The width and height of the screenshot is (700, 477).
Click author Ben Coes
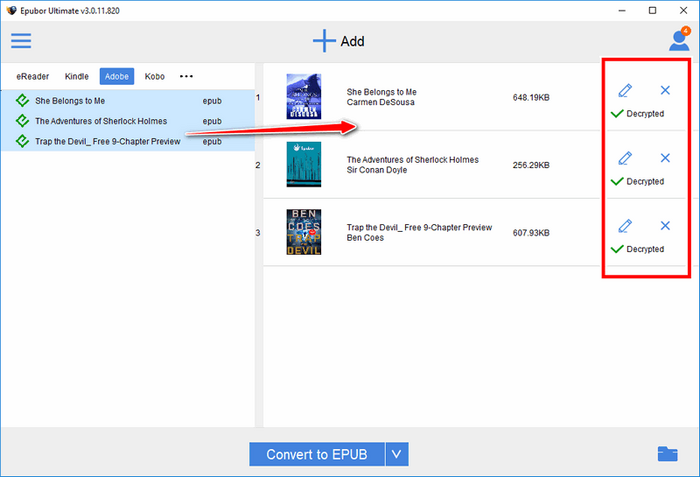(x=365, y=238)
